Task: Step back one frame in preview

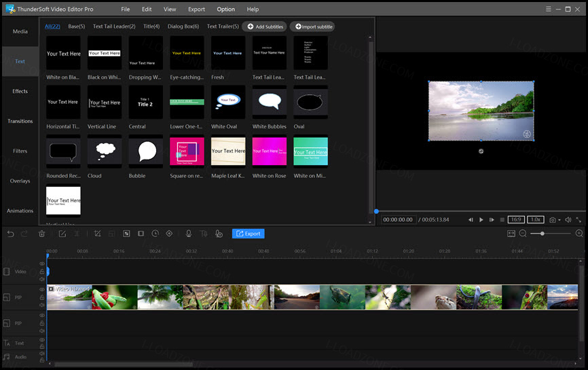Action: point(471,220)
